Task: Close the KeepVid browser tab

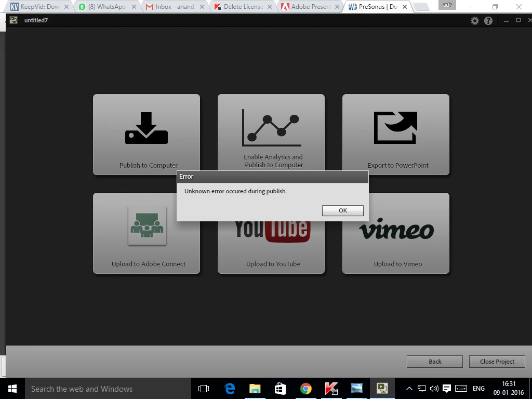Action: coord(66,6)
